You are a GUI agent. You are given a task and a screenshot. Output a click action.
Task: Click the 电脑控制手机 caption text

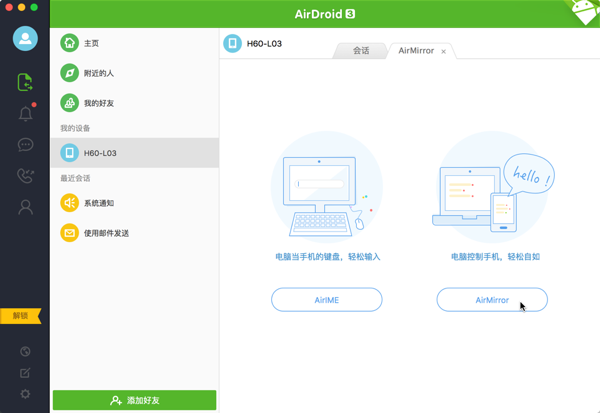[x=495, y=256]
